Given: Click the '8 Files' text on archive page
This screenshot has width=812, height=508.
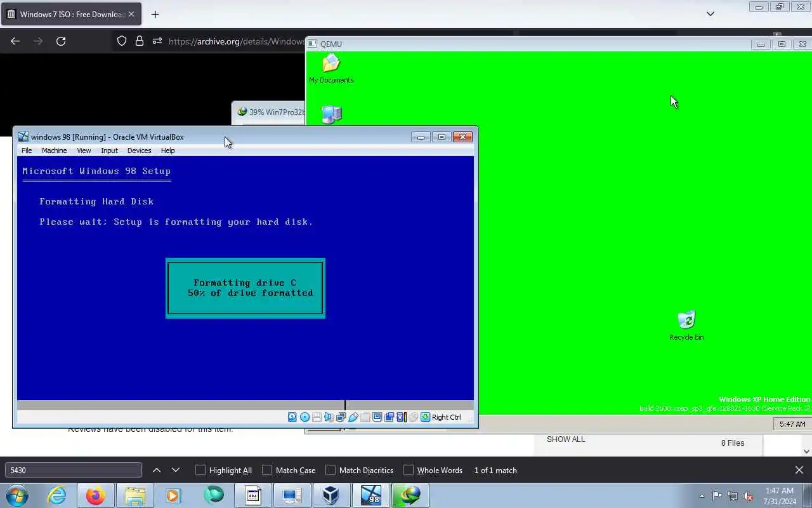Looking at the screenshot, I should (733, 443).
